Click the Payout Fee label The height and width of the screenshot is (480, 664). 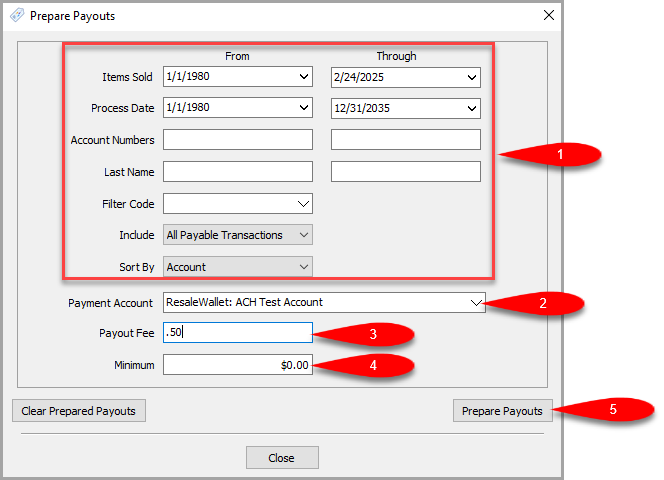(x=127, y=333)
